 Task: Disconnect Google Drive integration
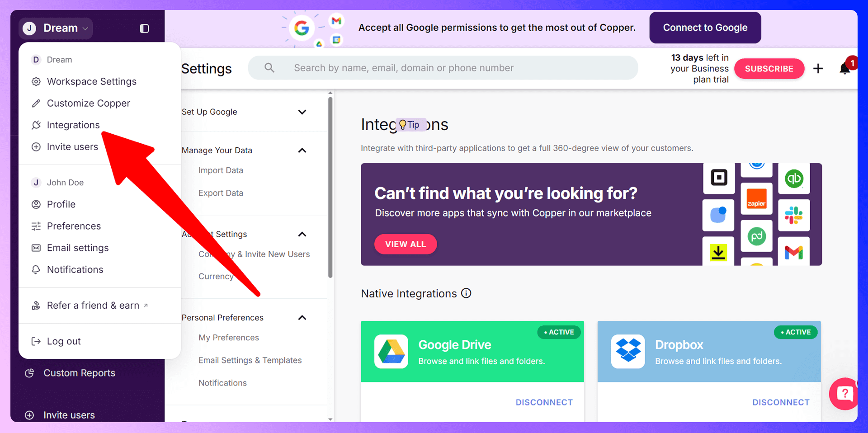[x=544, y=402]
